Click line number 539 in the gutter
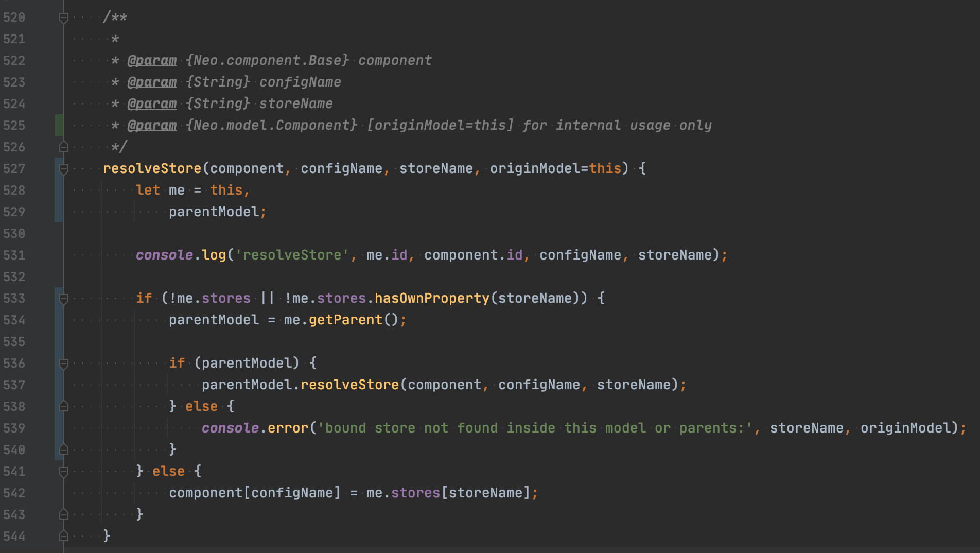This screenshot has width=980, height=553. (x=14, y=428)
